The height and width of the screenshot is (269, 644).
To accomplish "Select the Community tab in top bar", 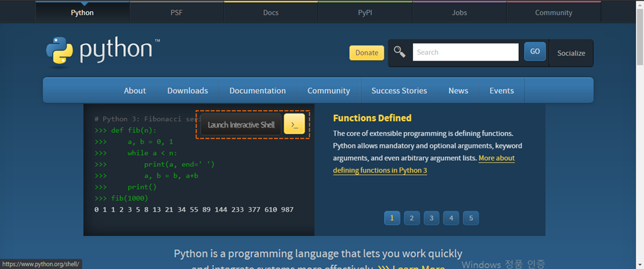I will [x=554, y=13].
